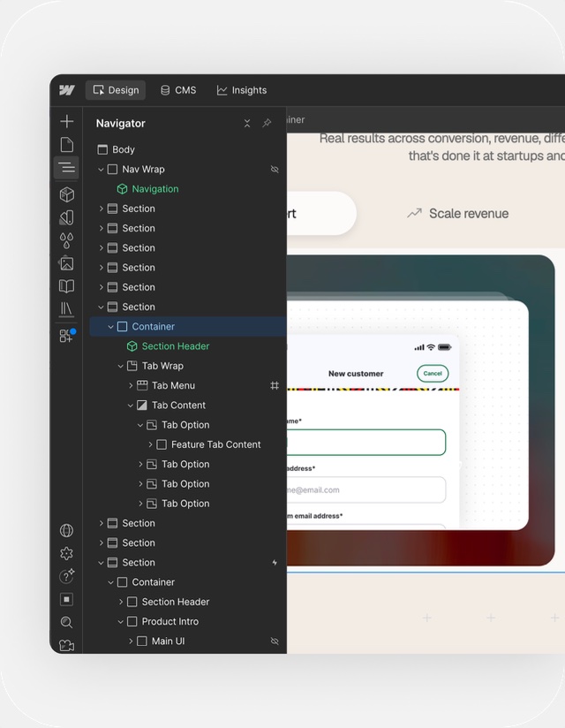Open the globe localization icon
This screenshot has height=728, width=565.
67,530
